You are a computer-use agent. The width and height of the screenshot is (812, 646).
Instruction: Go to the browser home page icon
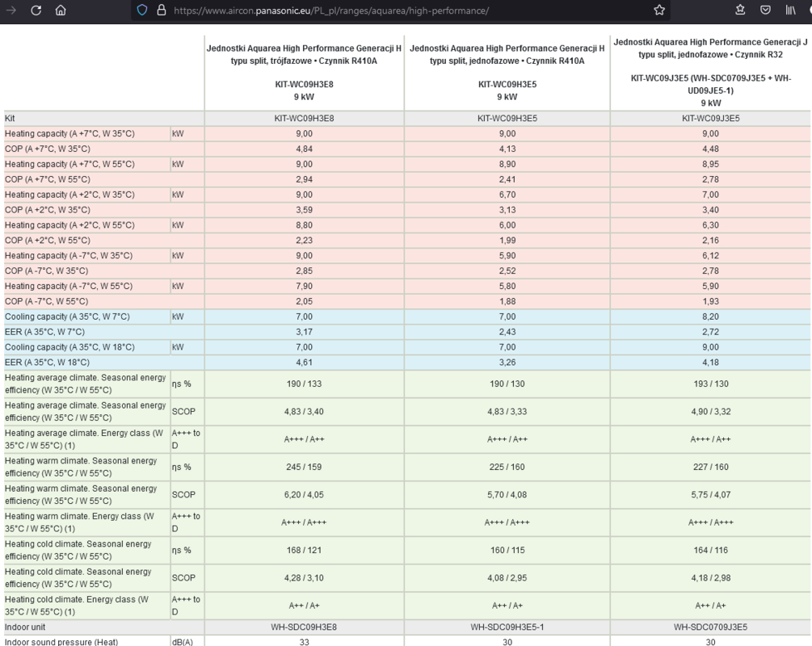point(61,10)
